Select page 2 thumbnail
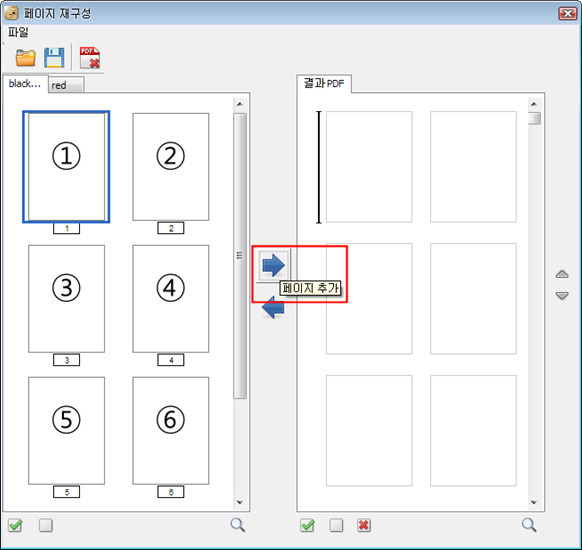Viewport: 582px width, 550px height. pos(171,167)
